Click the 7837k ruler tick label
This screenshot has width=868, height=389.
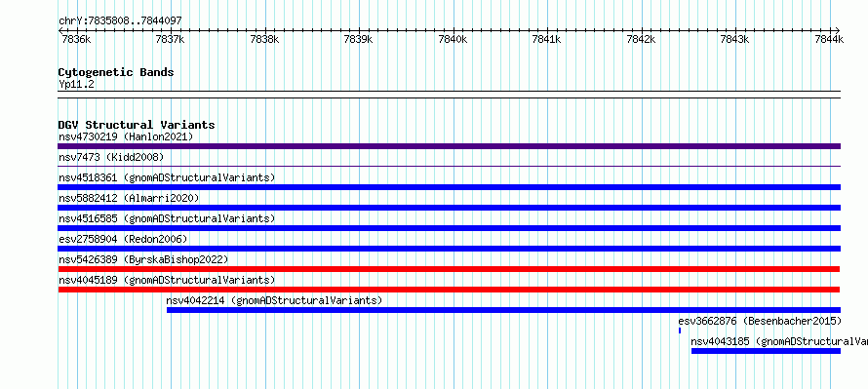(170, 39)
